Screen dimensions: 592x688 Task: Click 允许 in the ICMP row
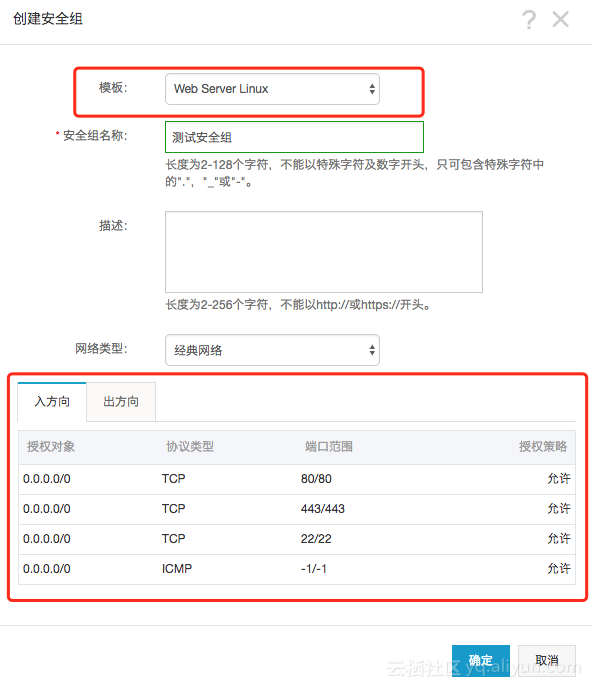click(559, 569)
